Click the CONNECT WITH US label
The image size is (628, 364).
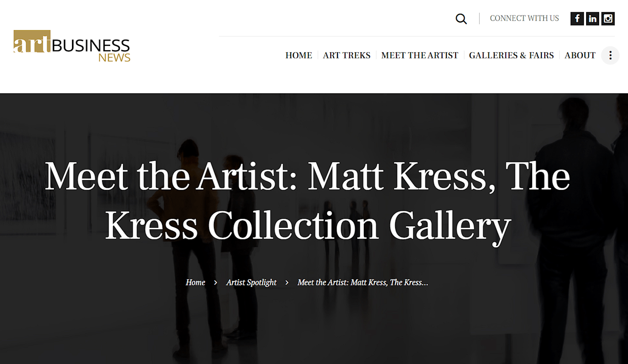(524, 18)
